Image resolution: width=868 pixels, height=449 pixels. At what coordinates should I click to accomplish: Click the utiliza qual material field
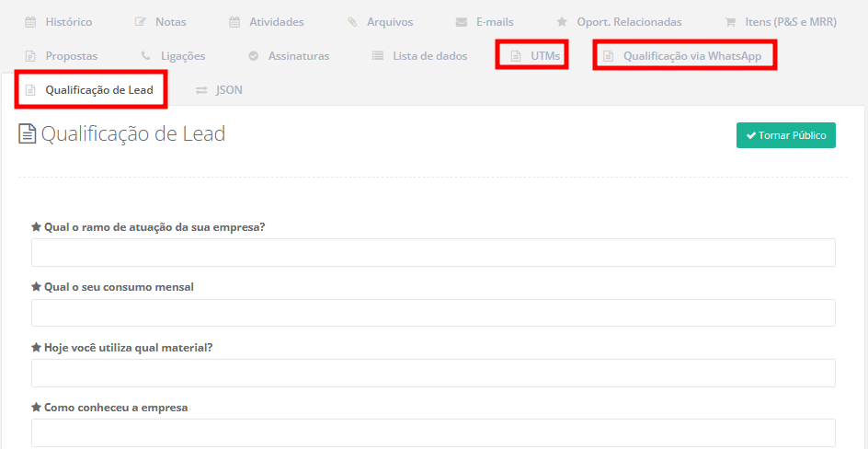(433, 373)
